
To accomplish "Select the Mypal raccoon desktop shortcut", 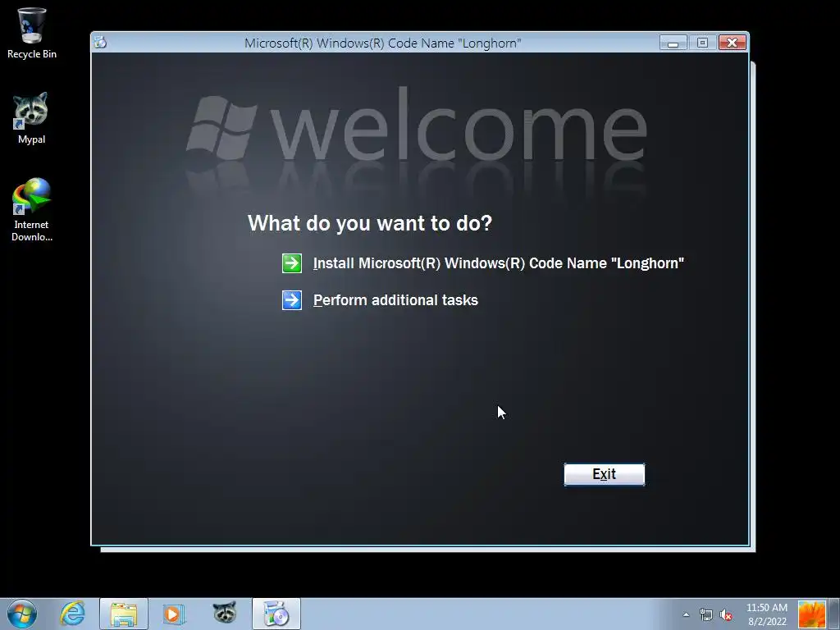I will tap(32, 118).
